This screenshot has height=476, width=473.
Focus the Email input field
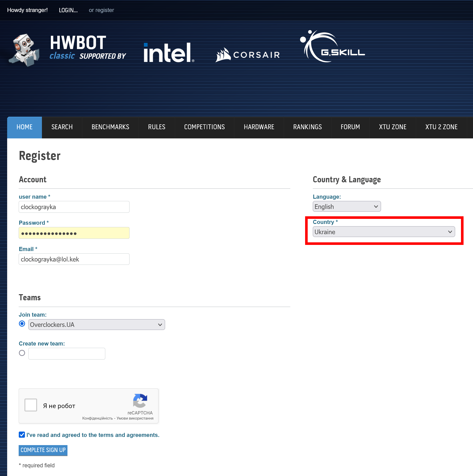[x=74, y=259]
